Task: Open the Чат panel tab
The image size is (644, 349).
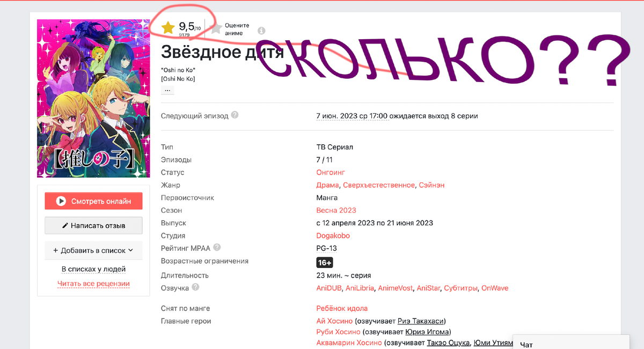Action: 571,342
